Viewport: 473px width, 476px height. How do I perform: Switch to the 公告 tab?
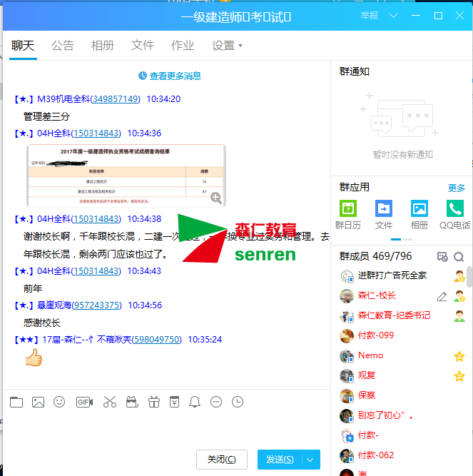click(x=63, y=46)
